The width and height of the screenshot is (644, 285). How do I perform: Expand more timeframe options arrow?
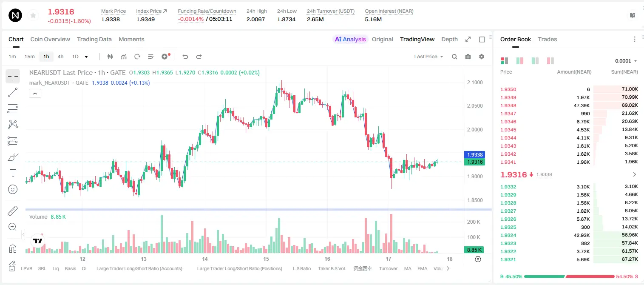(x=86, y=57)
